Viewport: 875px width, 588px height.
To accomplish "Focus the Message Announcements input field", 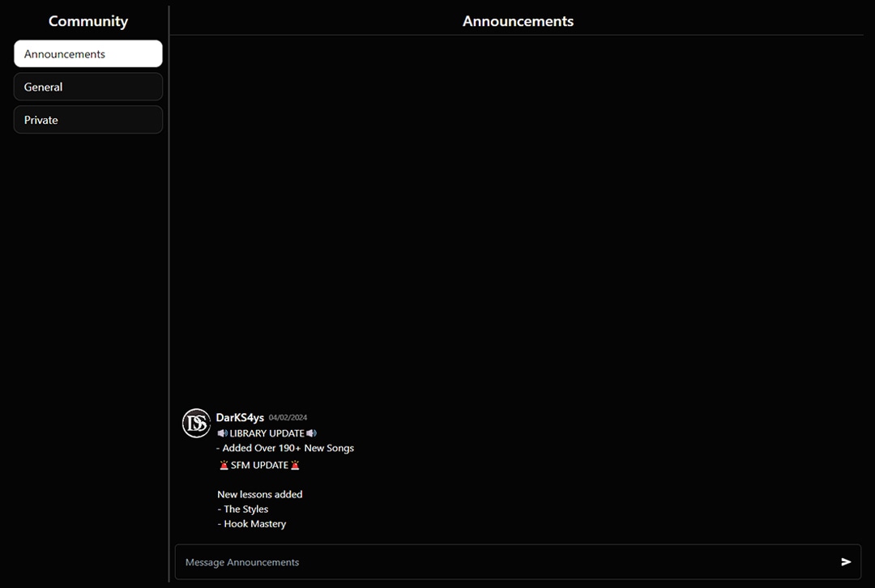I will pyautogui.click(x=502, y=562).
